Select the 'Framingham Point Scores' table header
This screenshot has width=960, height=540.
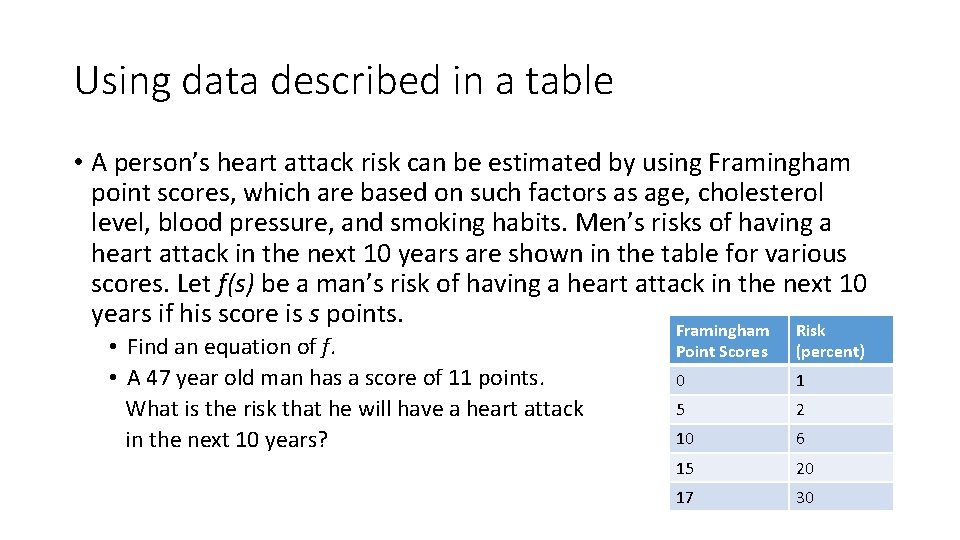[729, 340]
